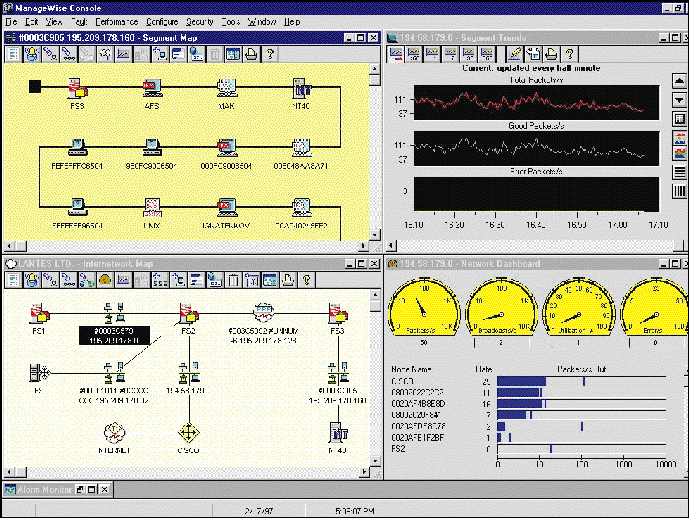Click the Node Name column header
The image size is (689, 518).
[411, 369]
